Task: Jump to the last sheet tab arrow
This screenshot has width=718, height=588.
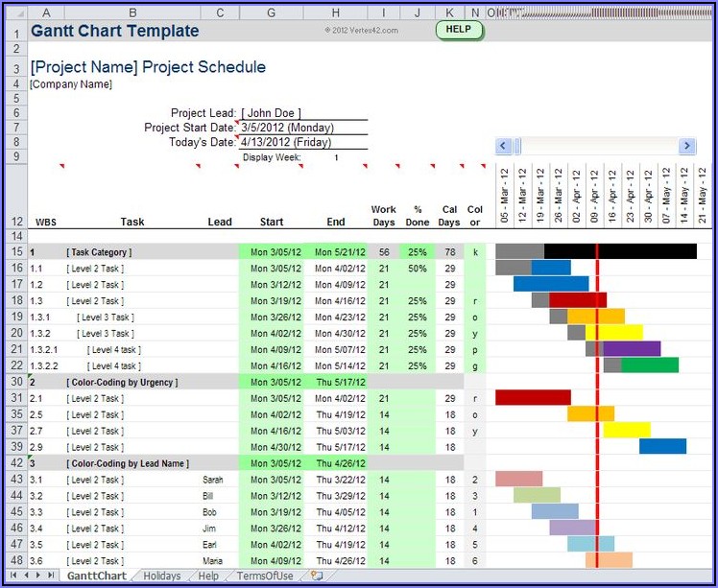Action: pos(50,576)
